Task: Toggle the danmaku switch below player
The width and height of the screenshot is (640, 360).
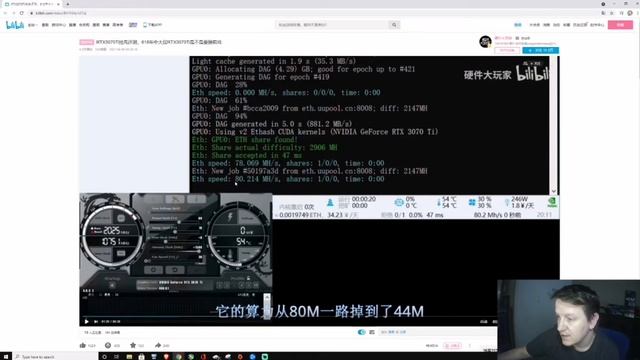Action: [361, 332]
